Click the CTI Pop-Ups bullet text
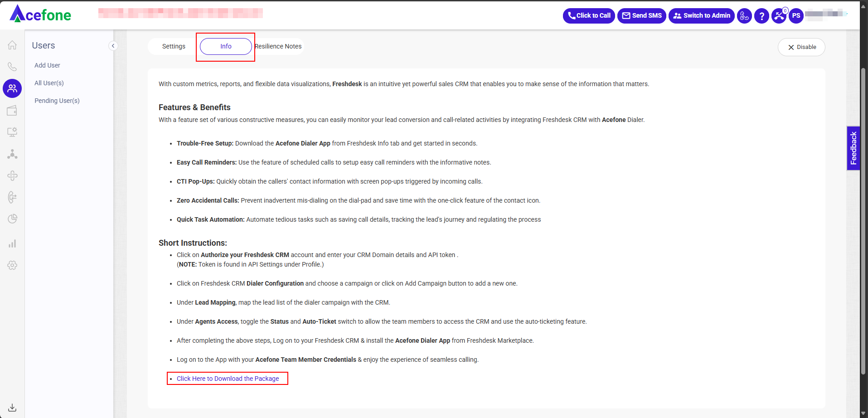This screenshot has height=418, width=868. [330, 181]
